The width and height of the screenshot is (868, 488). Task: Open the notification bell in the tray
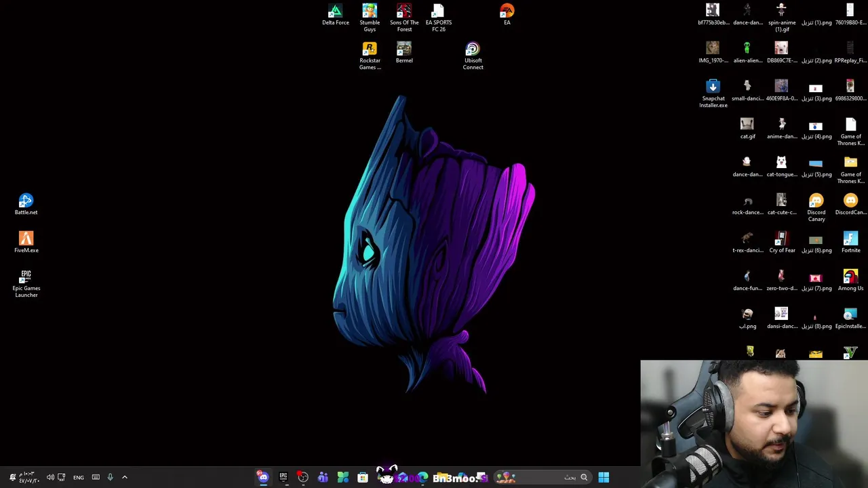[12, 477]
